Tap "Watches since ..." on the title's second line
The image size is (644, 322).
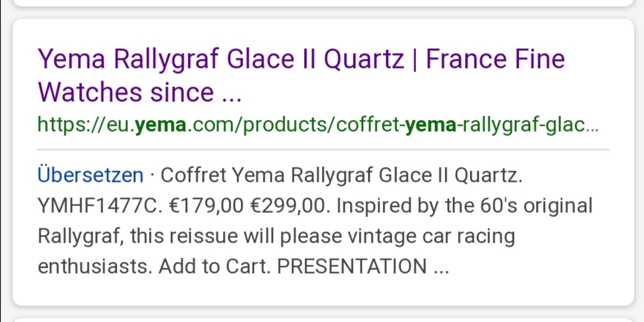pos(140,92)
